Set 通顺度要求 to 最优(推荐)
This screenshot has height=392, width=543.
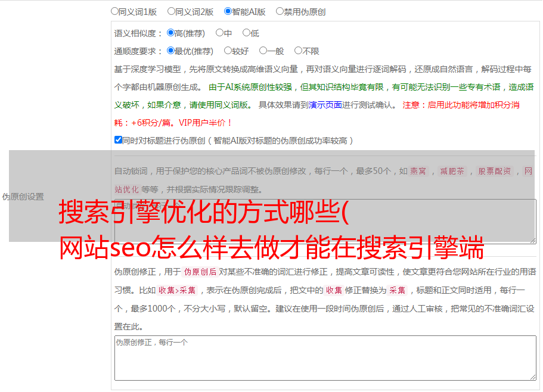click(x=170, y=51)
